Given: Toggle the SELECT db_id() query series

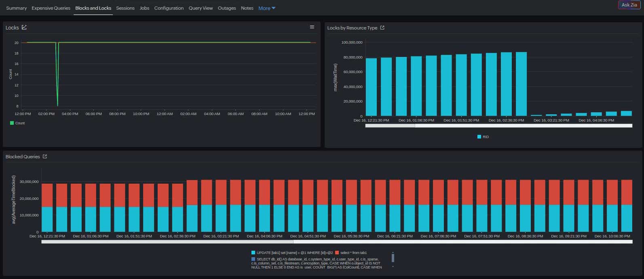Looking at the screenshot, I should point(315,259).
